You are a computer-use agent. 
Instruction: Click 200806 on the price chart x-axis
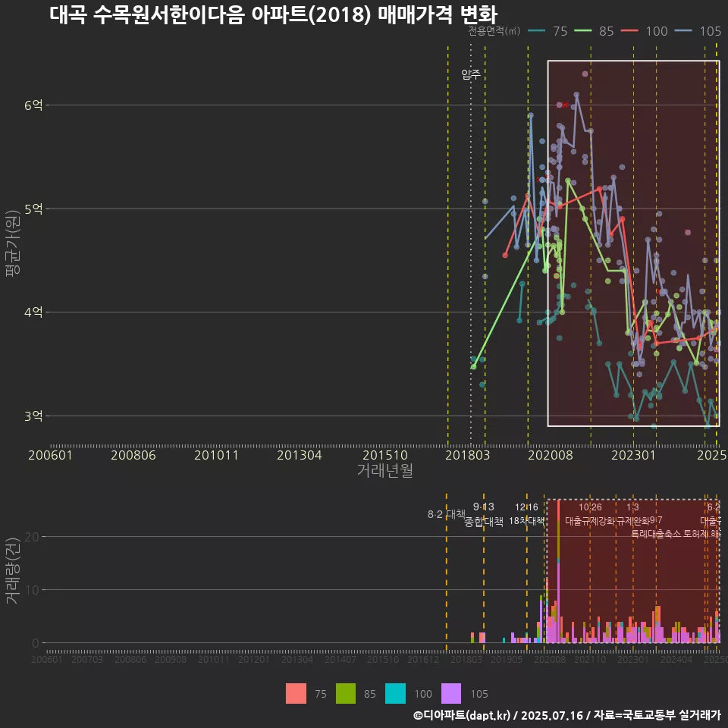133,455
